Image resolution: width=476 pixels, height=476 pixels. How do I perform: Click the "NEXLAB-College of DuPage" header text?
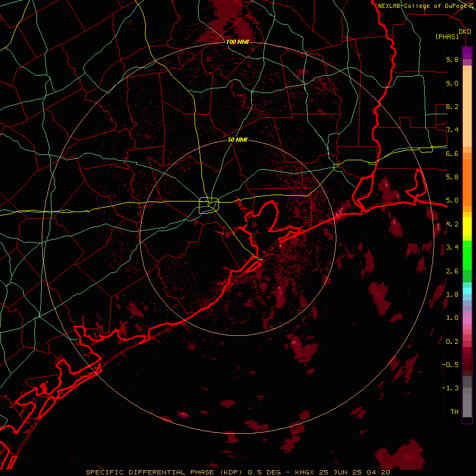423,6
